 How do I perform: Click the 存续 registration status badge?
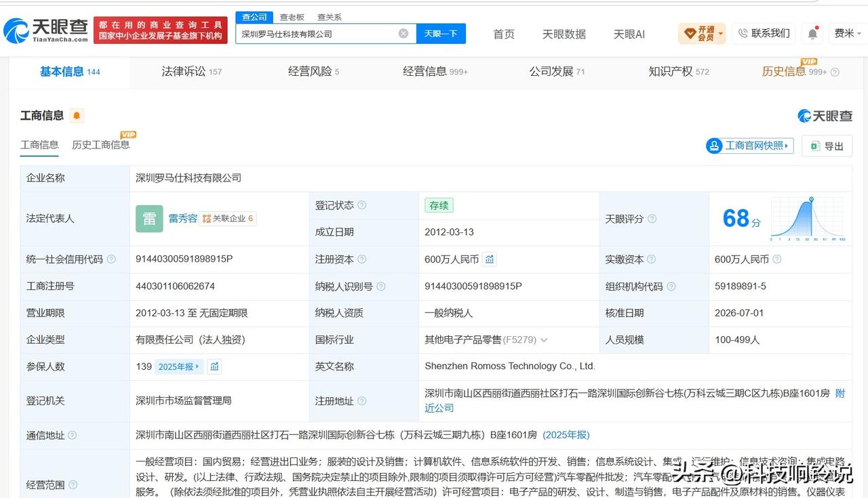(x=439, y=205)
